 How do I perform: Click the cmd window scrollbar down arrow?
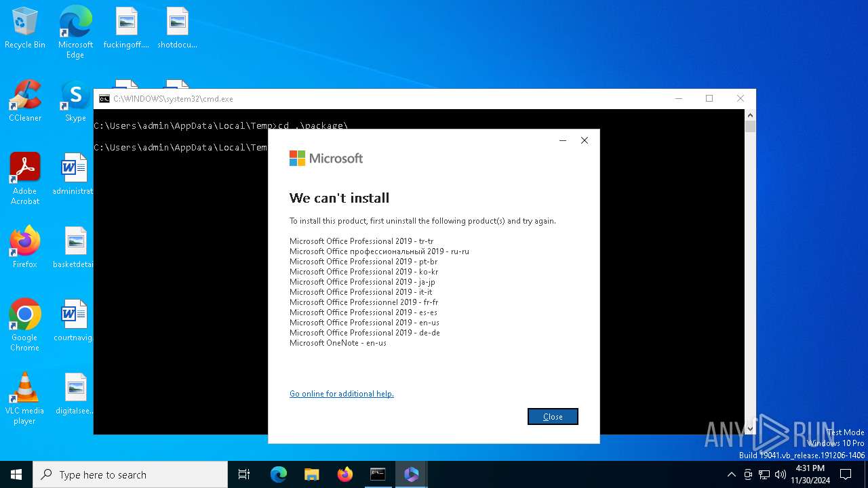point(750,428)
